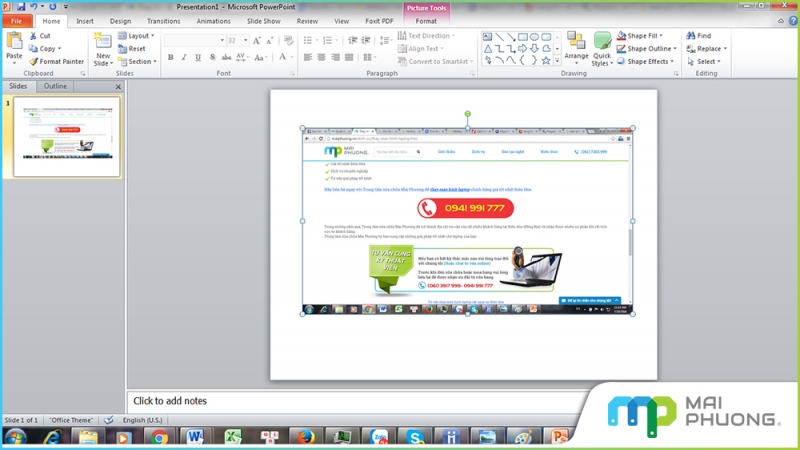Justify the paragraph text
The height and width of the screenshot is (450, 800).
click(349, 57)
